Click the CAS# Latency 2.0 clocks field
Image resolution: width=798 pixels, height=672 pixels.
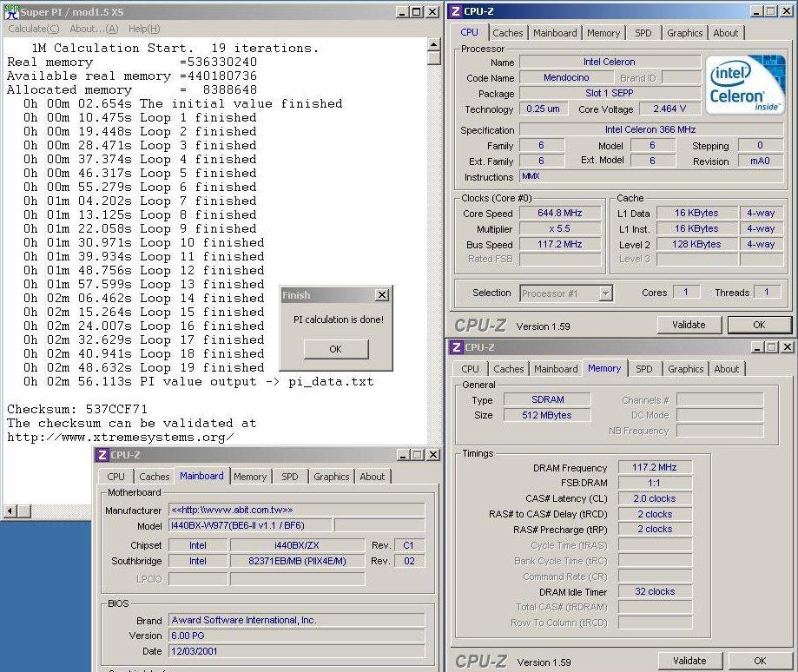[655, 498]
